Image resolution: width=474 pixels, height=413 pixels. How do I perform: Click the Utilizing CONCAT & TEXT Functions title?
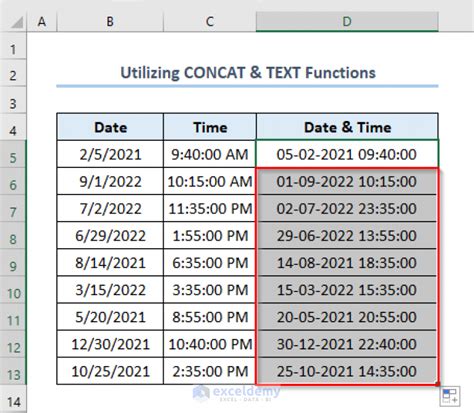coord(248,73)
